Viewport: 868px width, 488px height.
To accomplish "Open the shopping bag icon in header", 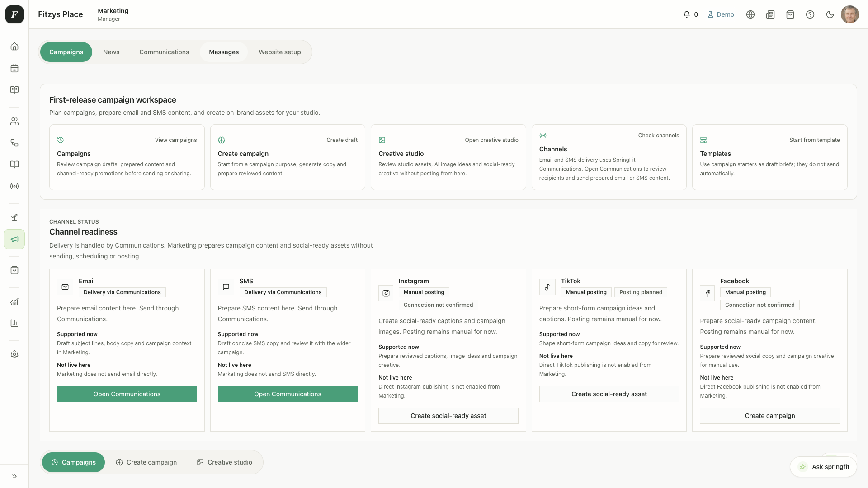I will click(x=790, y=14).
